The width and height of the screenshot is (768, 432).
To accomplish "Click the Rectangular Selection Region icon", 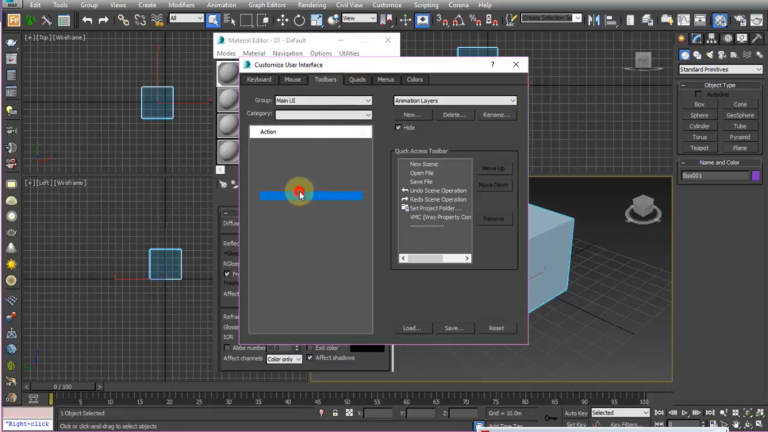I will click(x=246, y=20).
